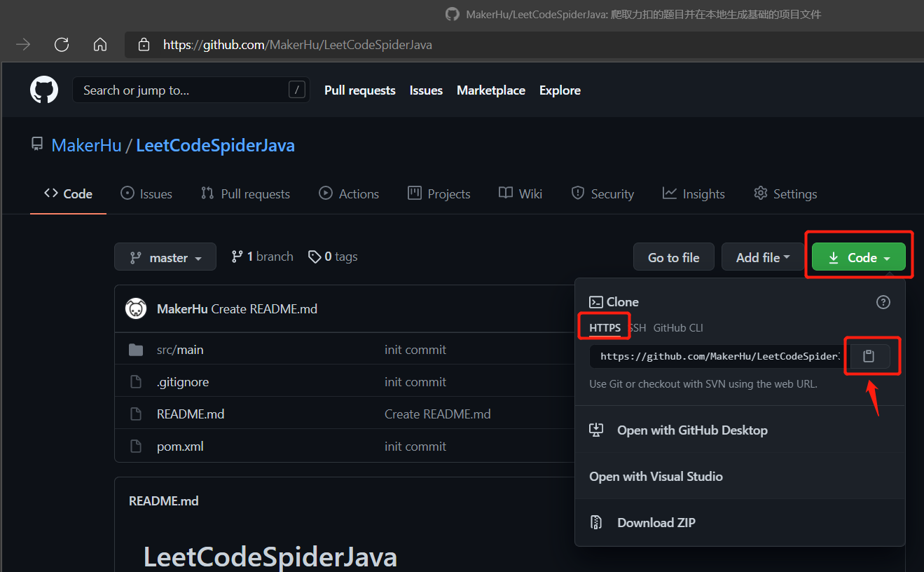The width and height of the screenshot is (924, 572).
Task: Open the Security tab
Action: click(602, 194)
